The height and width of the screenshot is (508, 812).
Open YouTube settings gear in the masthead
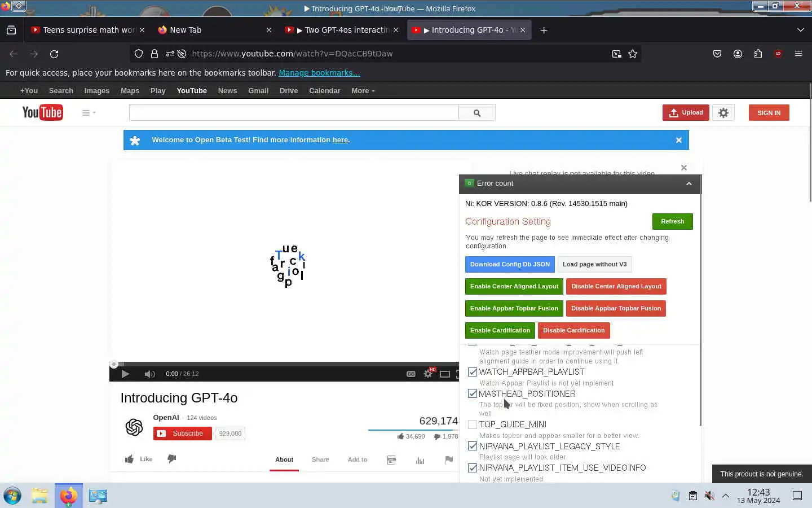(x=723, y=113)
